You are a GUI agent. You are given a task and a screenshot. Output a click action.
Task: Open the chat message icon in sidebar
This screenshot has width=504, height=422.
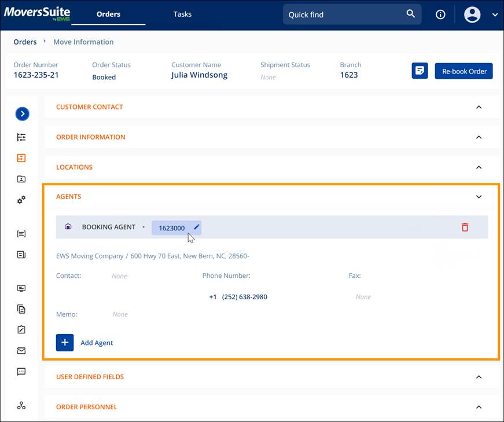pyautogui.click(x=21, y=372)
